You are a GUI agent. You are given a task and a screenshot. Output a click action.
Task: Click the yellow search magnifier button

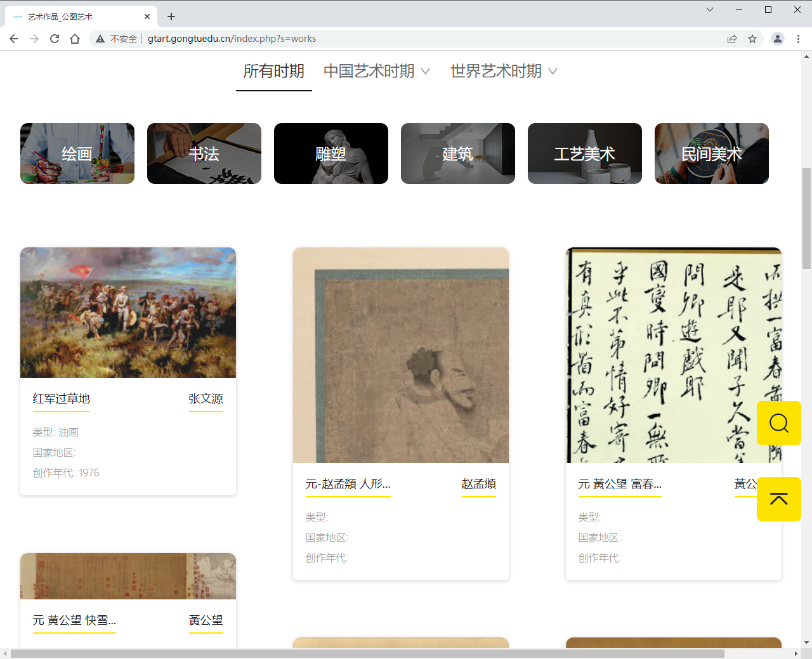(x=779, y=423)
